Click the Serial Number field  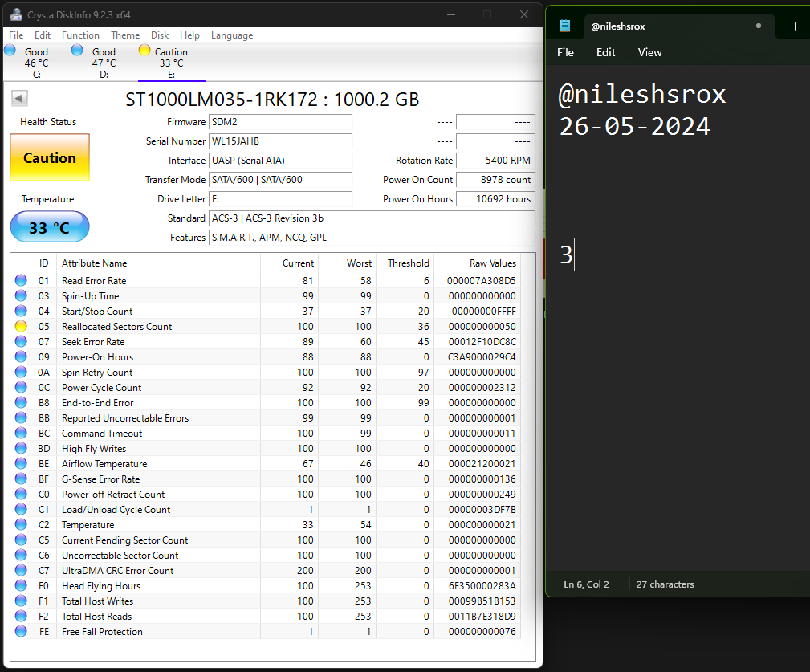[280, 141]
